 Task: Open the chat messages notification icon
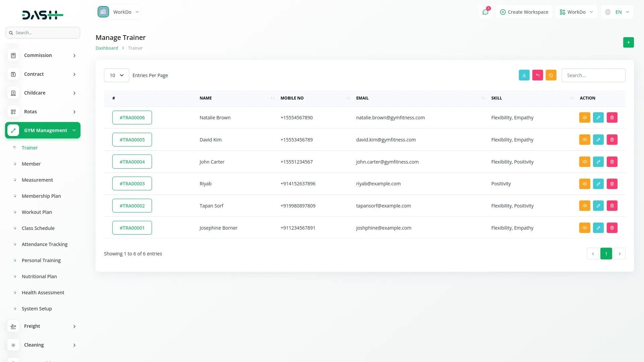[x=485, y=12]
